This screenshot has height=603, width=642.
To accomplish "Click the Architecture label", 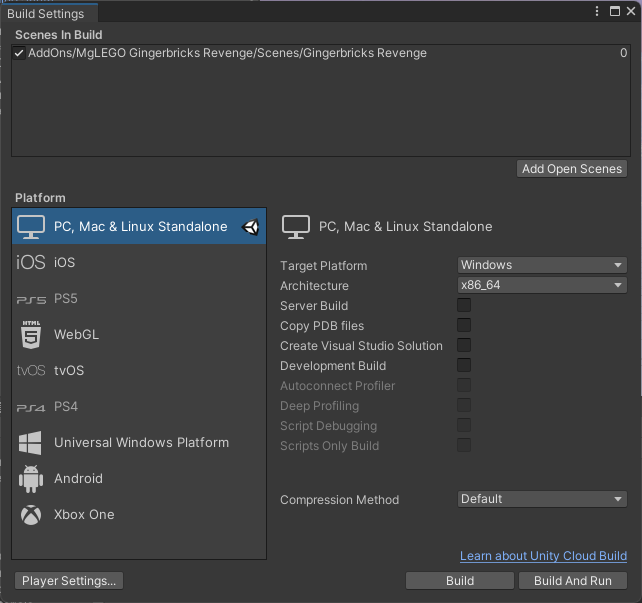I will click(314, 286).
